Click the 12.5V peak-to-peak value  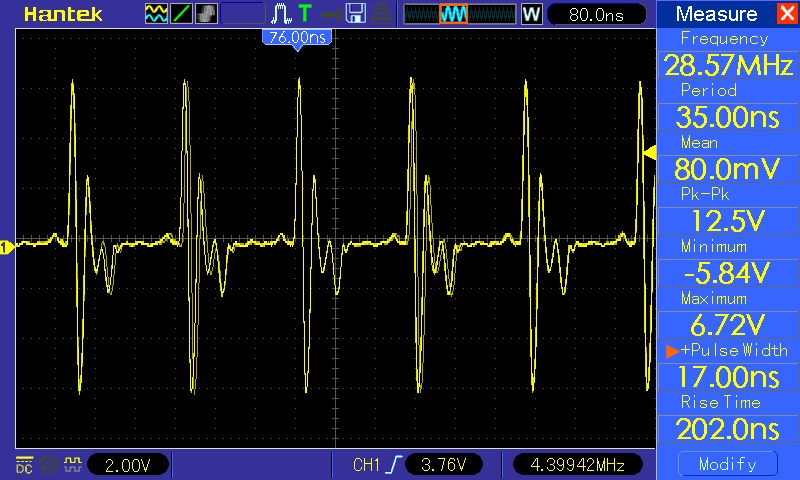tap(728, 221)
